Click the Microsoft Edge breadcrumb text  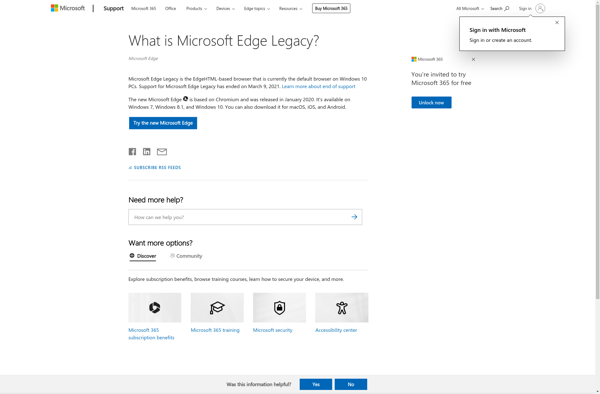point(143,59)
